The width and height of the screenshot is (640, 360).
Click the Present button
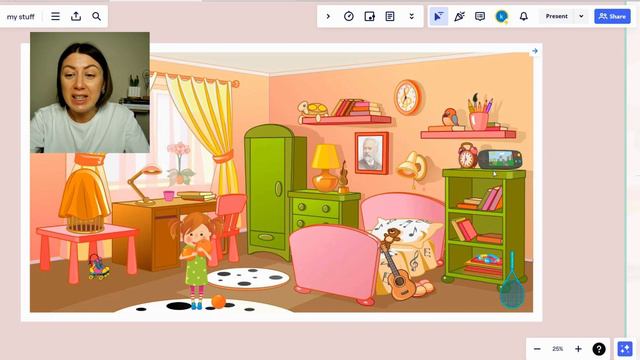pyautogui.click(x=557, y=16)
